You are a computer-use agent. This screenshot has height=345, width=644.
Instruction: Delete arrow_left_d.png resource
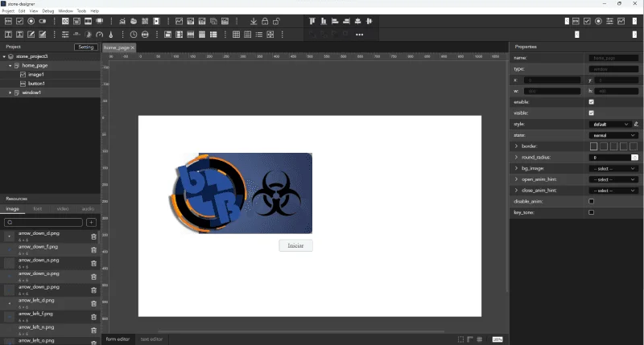93,303
